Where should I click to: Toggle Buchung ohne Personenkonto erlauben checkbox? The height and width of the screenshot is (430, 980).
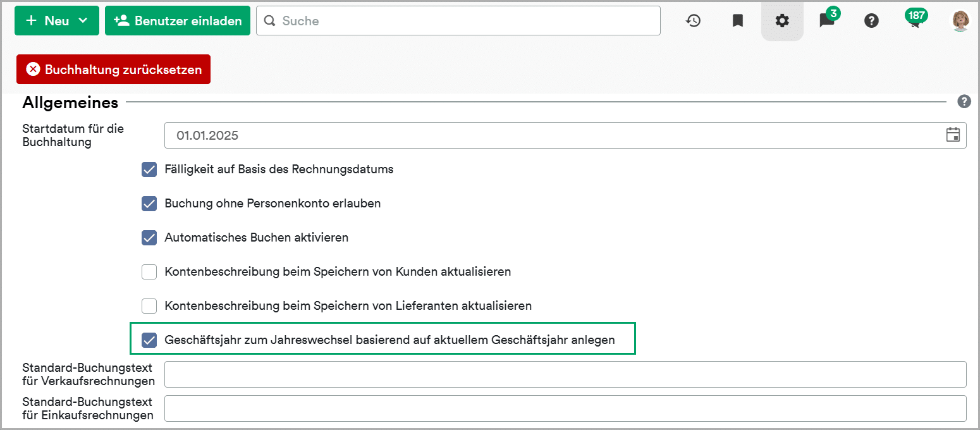coord(149,204)
